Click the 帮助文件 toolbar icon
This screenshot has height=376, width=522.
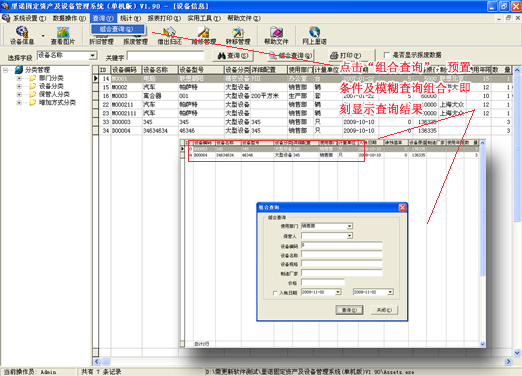point(276,35)
